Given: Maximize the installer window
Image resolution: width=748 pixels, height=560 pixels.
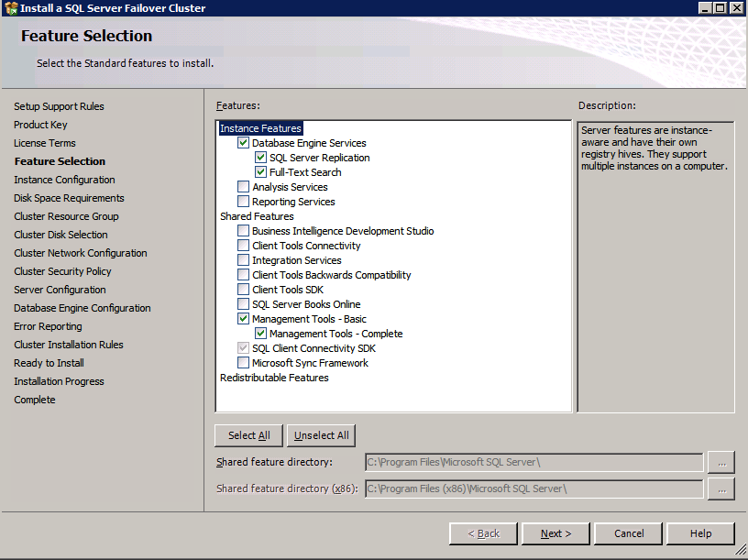Looking at the screenshot, I should pyautogui.click(x=720, y=8).
